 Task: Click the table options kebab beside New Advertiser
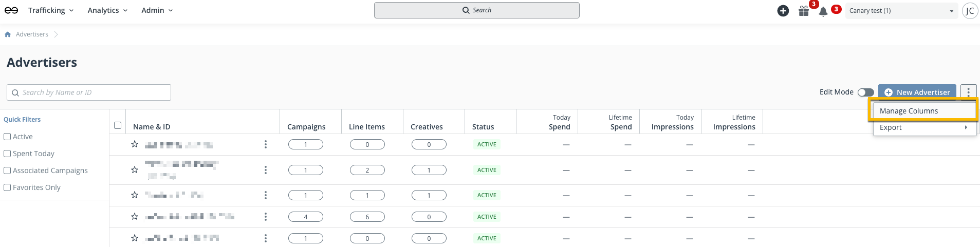[968, 92]
